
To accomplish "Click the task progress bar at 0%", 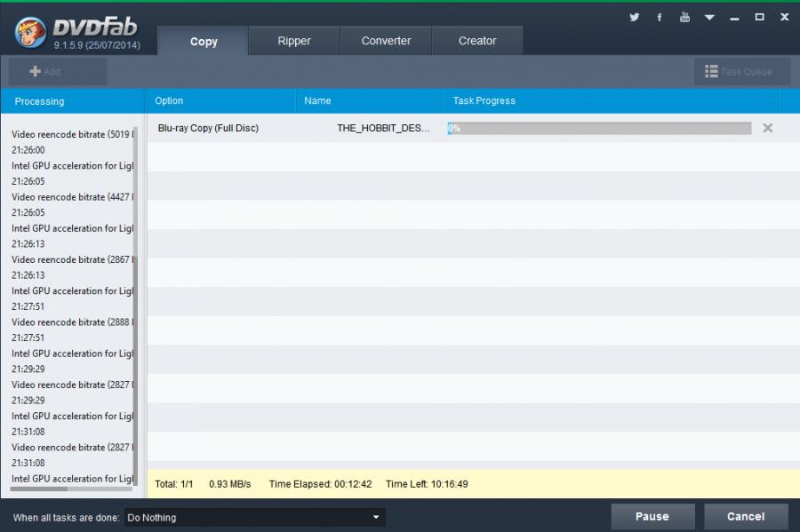I will click(x=599, y=128).
